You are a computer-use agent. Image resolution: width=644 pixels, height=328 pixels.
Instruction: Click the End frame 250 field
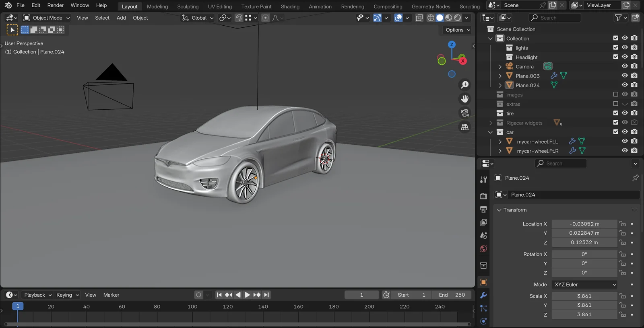(452, 295)
